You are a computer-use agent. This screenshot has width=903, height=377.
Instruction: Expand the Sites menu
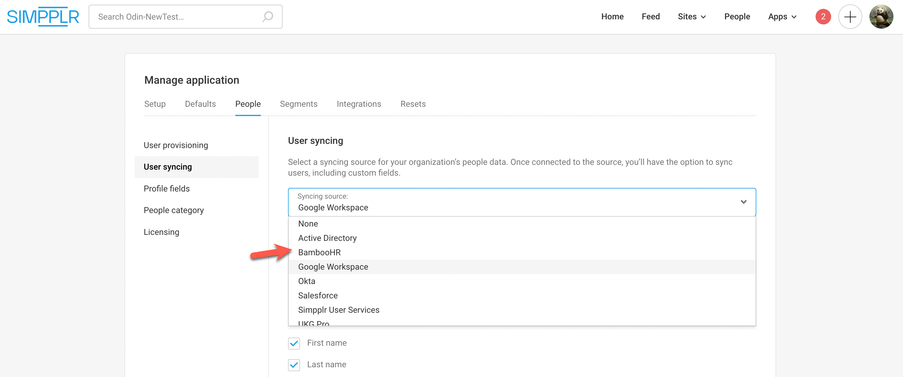point(692,17)
